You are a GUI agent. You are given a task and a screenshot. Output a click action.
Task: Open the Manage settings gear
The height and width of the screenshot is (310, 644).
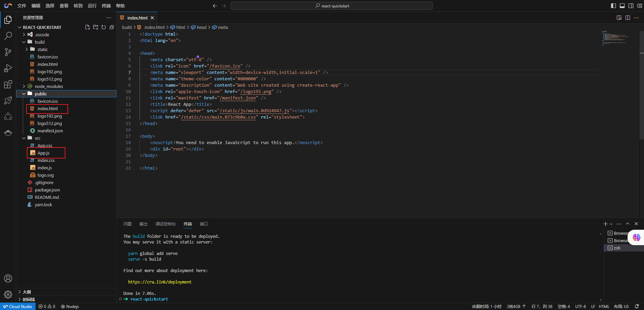click(x=8, y=295)
